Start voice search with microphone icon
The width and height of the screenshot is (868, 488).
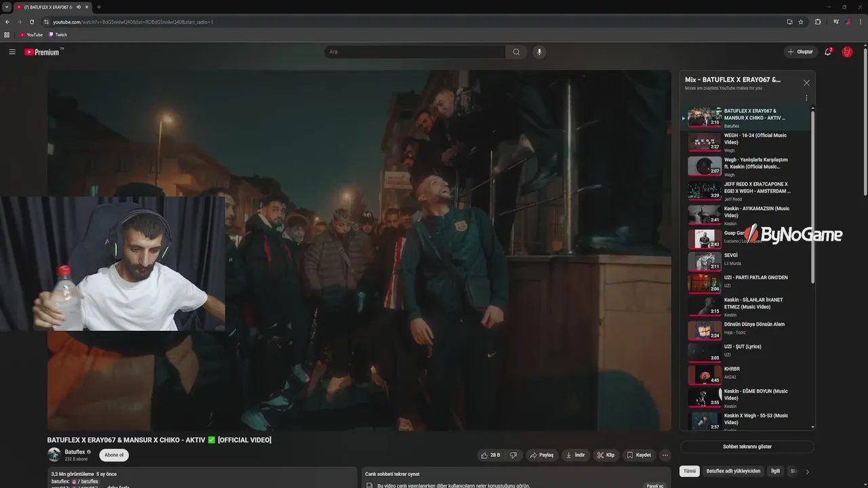(539, 52)
